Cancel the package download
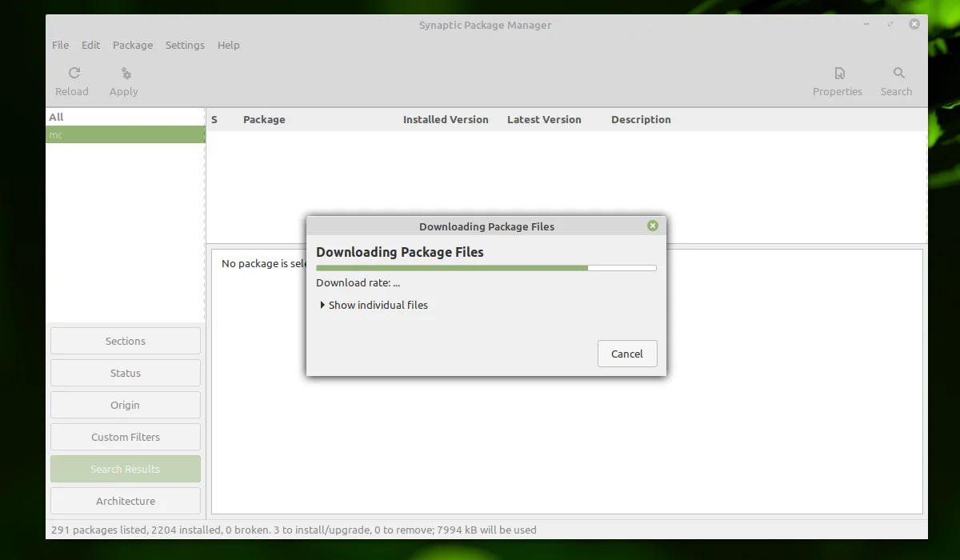960x560 pixels. point(627,354)
